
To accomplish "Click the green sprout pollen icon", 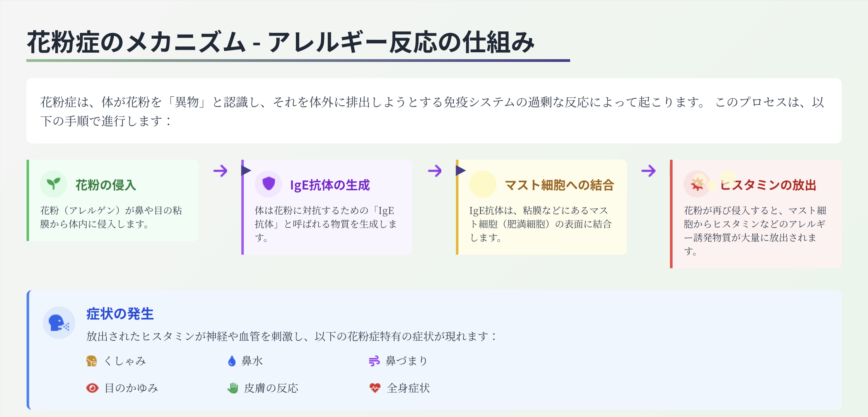I will [53, 184].
